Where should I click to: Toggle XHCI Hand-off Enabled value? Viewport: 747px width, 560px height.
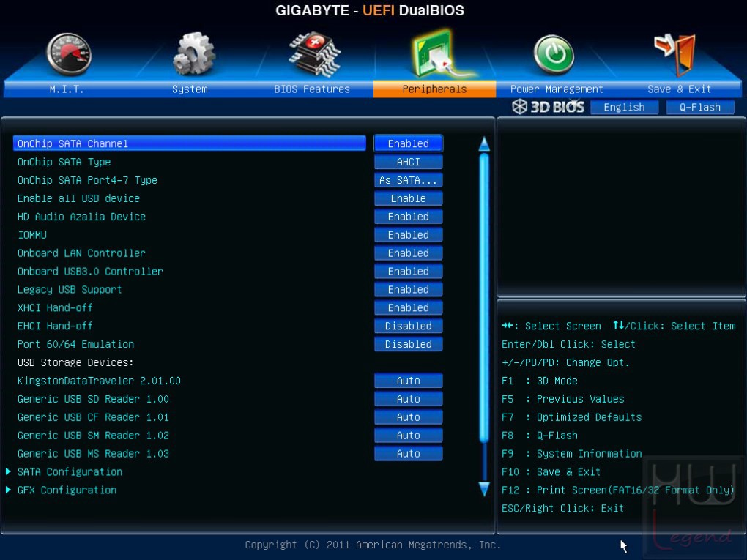click(408, 307)
